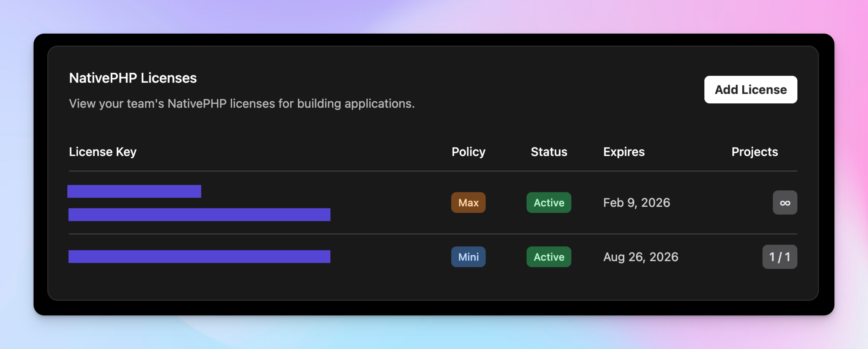Click the Active status in Mini row

pos(549,257)
